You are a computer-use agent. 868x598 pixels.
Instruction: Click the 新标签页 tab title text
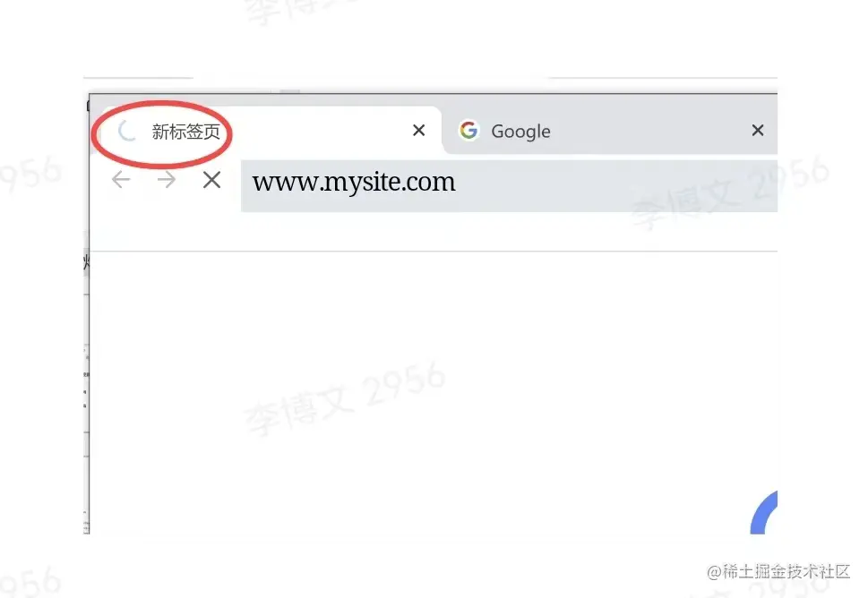coord(186,132)
